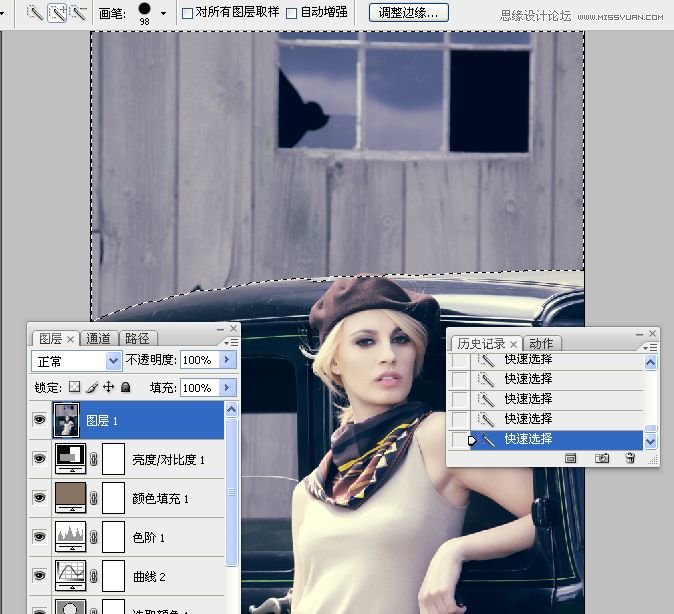Switch to the 动作 tab
Screen dimensions: 674x614
point(541,344)
